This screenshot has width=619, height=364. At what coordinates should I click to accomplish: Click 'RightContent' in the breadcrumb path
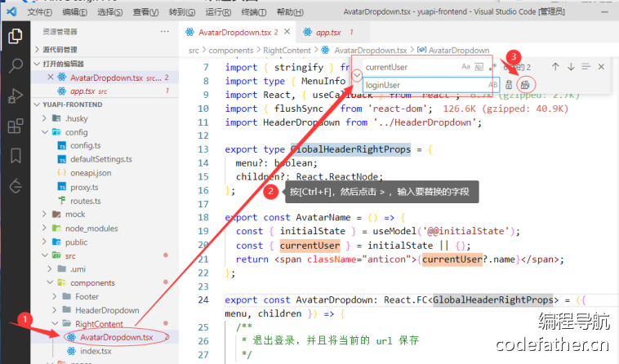coord(287,51)
